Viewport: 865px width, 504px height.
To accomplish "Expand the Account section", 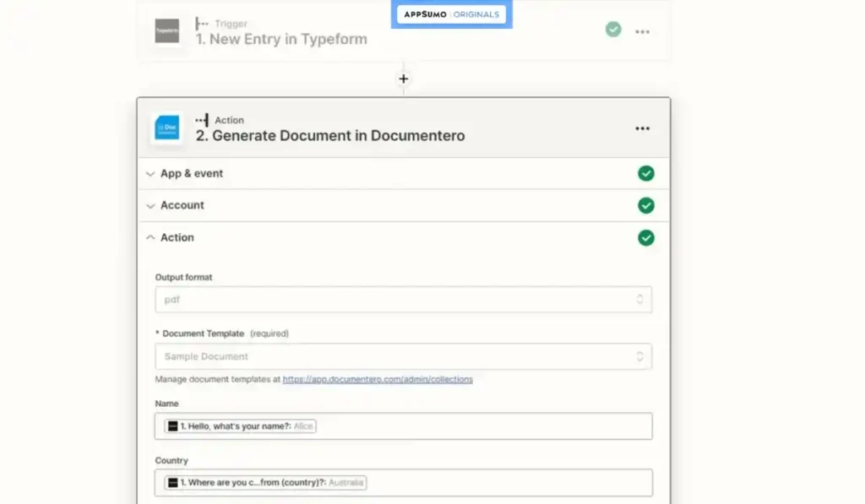I will [403, 206].
